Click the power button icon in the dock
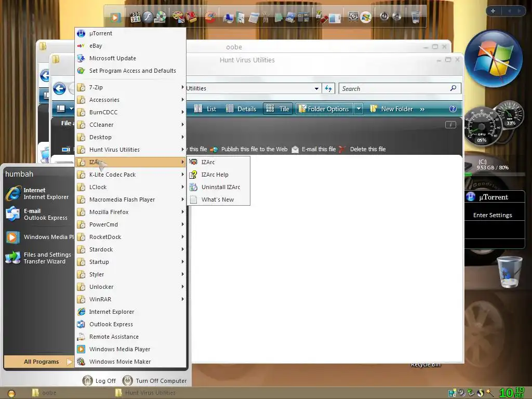The width and height of the screenshot is (532, 399). (384, 16)
